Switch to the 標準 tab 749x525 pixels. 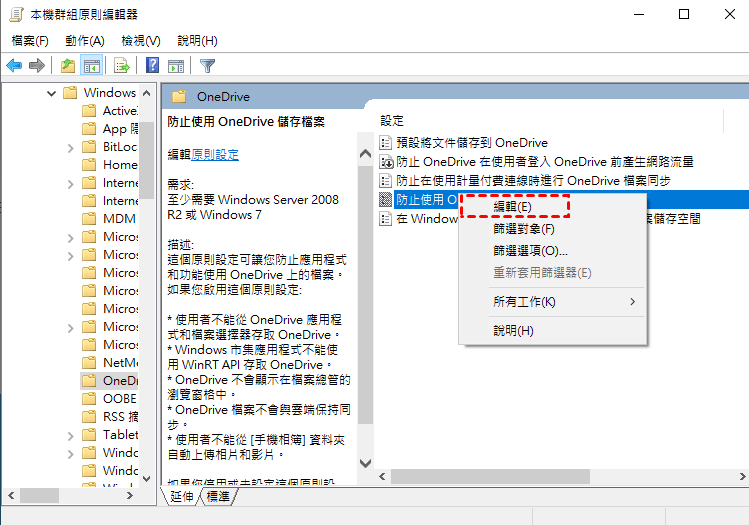(x=217, y=496)
